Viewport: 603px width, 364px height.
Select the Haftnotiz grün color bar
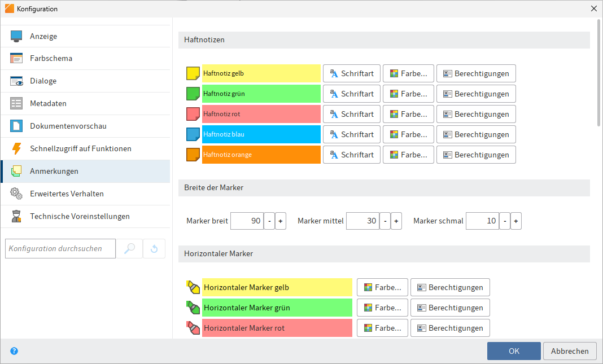pos(261,94)
